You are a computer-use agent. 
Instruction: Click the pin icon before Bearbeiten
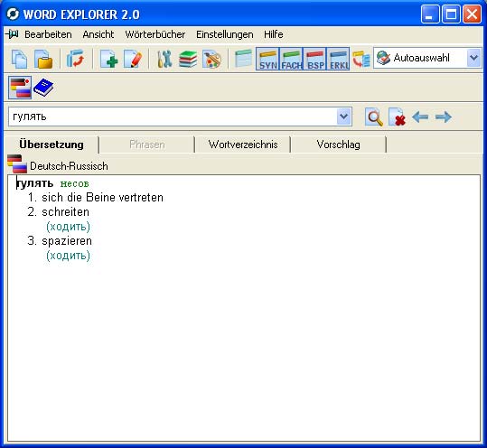click(x=13, y=33)
